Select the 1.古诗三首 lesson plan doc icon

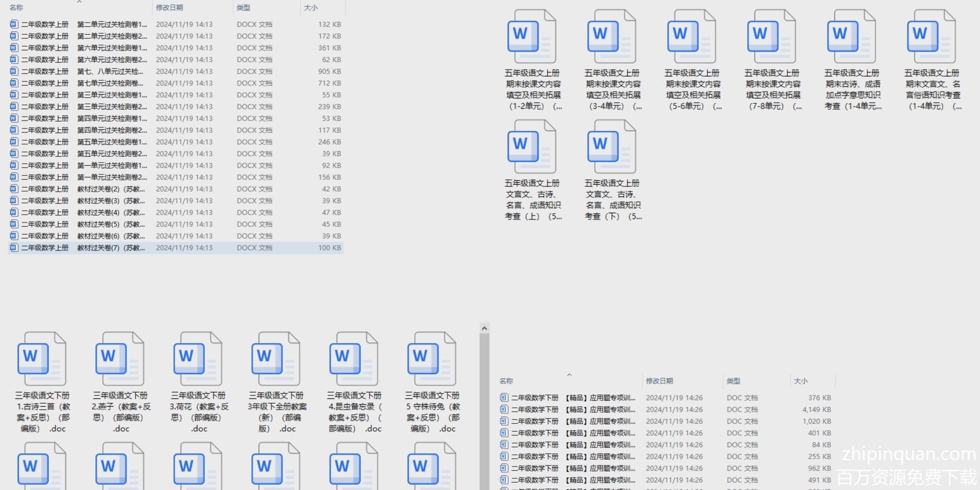point(42,359)
